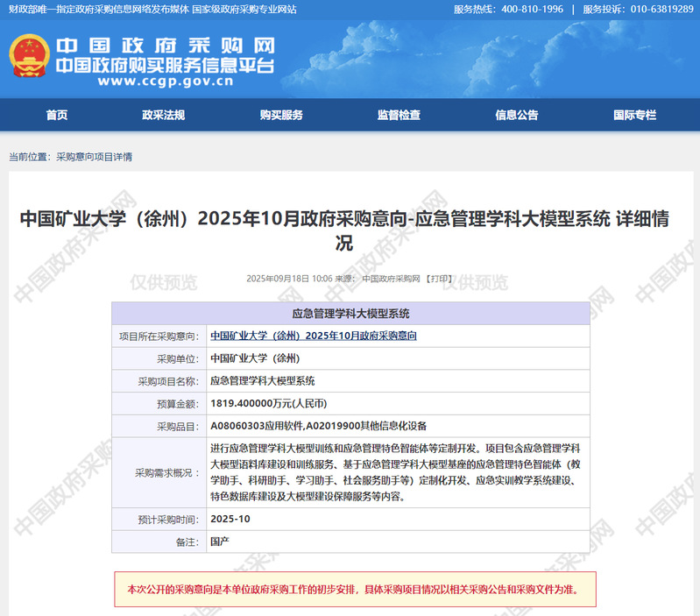Go to the 购买服务 navigation item

281,115
